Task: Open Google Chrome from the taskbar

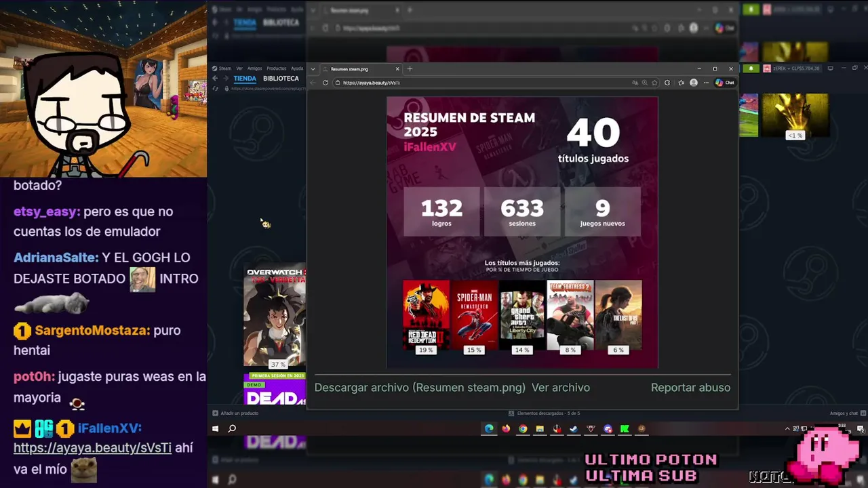Action: click(x=523, y=428)
